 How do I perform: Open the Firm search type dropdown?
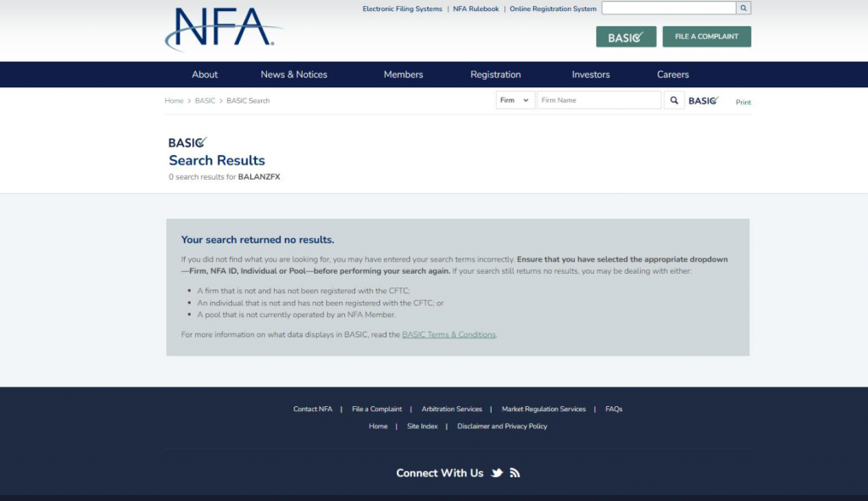(515, 100)
